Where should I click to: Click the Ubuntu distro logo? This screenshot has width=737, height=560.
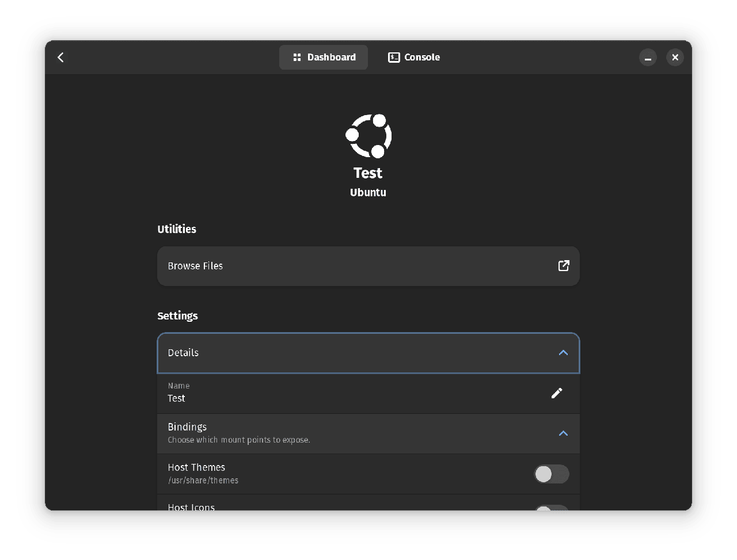pyautogui.click(x=368, y=136)
